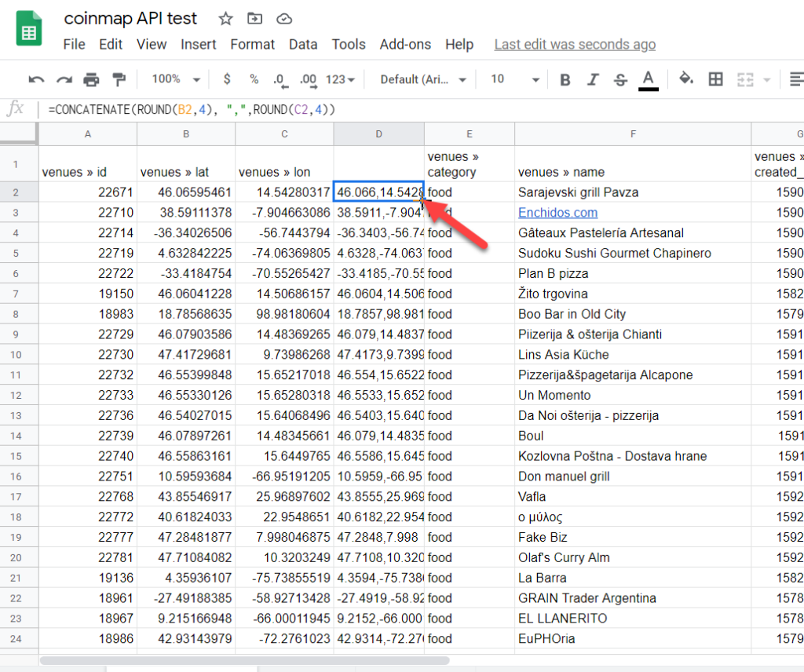This screenshot has height=672, width=804.
Task: Open the Borders tool
Action: click(715, 79)
